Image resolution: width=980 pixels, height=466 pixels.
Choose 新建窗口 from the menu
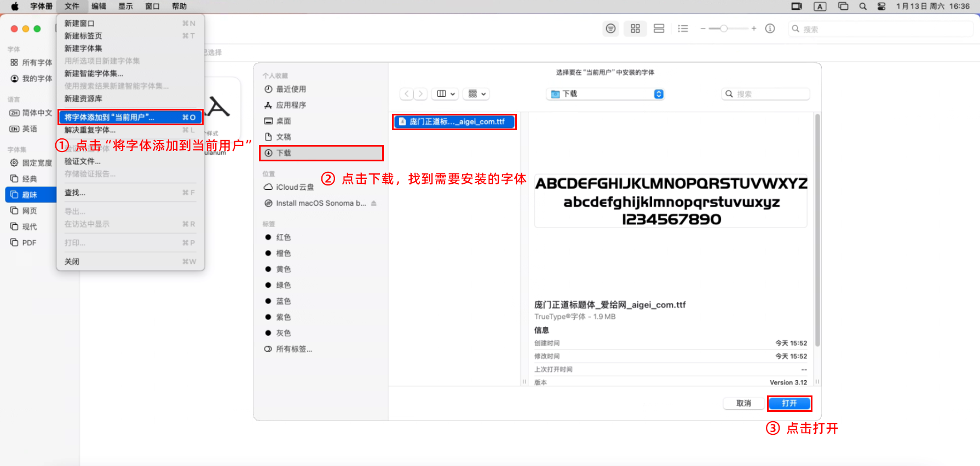[130, 24]
